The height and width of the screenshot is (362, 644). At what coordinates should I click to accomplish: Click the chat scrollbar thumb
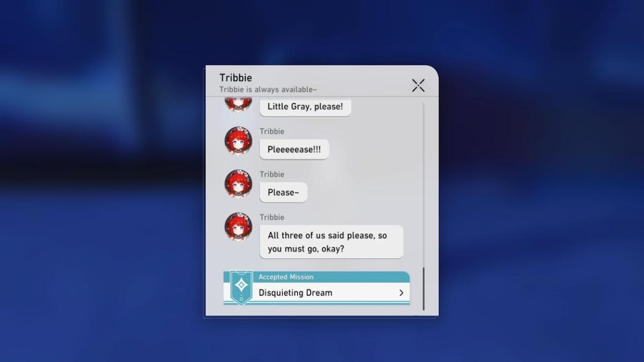point(423,289)
